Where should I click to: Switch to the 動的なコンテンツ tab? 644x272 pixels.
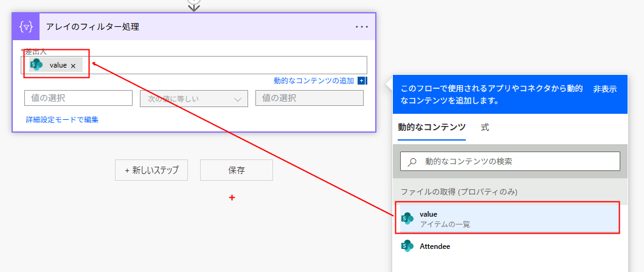coord(432,127)
